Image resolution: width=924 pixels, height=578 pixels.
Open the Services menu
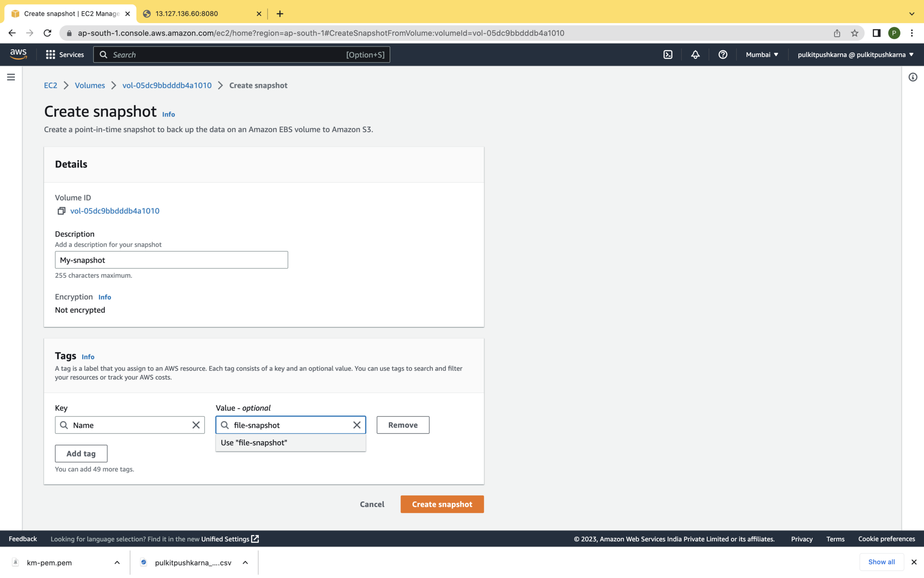[x=65, y=54]
